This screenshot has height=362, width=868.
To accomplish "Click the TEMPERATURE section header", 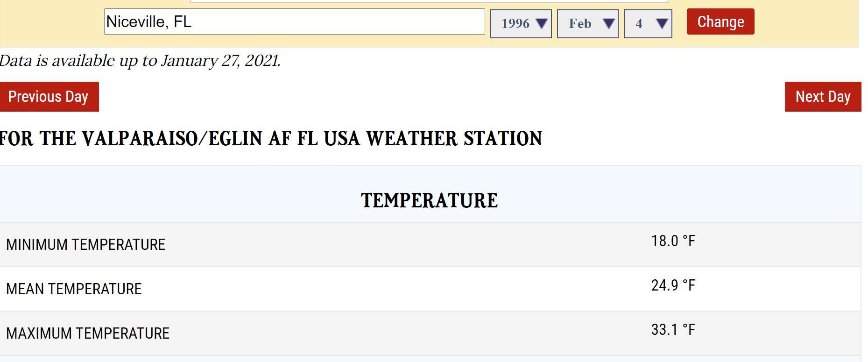I will tap(430, 200).
